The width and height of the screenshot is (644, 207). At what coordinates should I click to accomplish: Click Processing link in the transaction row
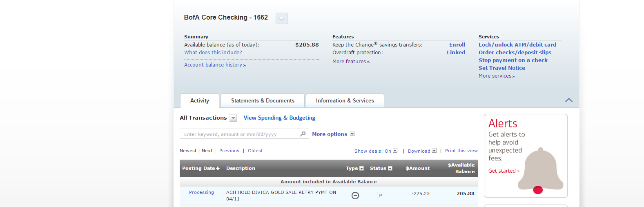(x=201, y=193)
